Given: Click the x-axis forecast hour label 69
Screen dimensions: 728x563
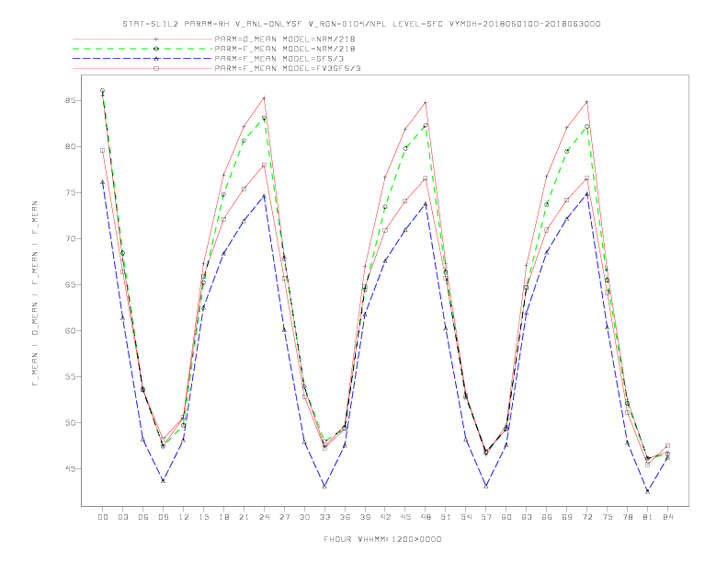Looking at the screenshot, I should click(x=567, y=517).
